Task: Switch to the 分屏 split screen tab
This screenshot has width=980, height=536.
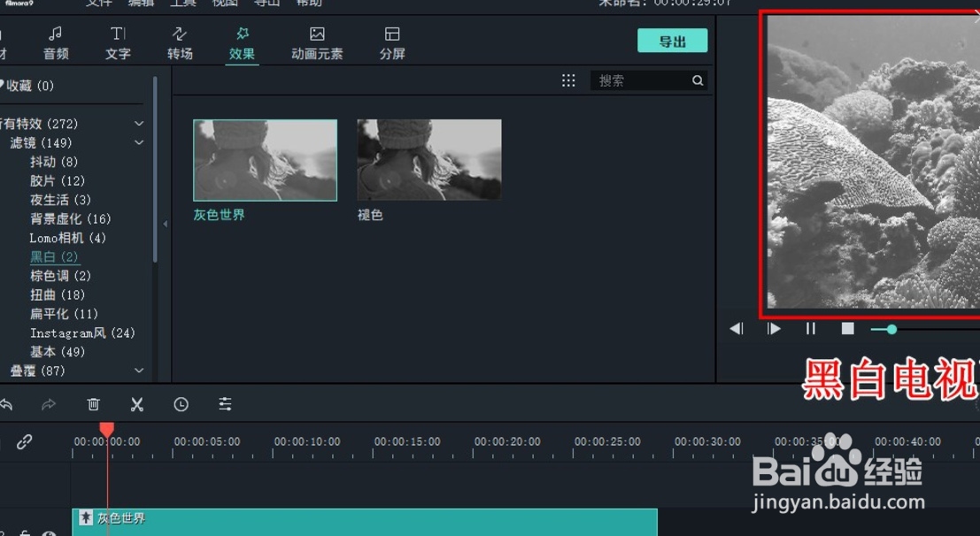Action: tap(392, 43)
